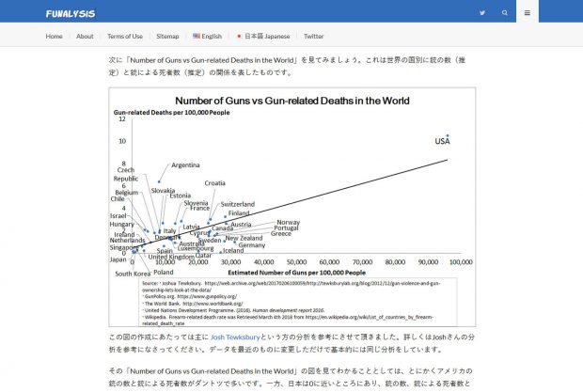The height and width of the screenshot is (392, 583).
Task: Follow the Josh Tewksbury link
Action: pos(235,337)
